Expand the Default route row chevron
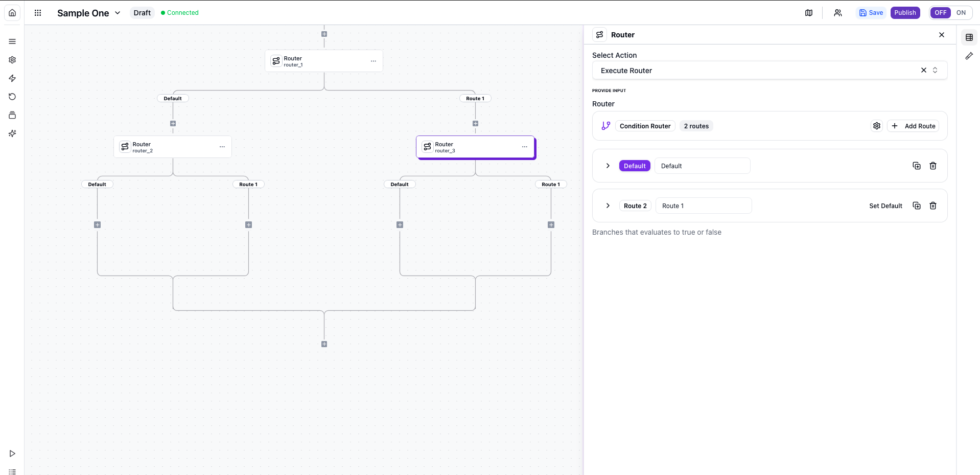Screen dimensions: 980x475 click(x=608, y=166)
